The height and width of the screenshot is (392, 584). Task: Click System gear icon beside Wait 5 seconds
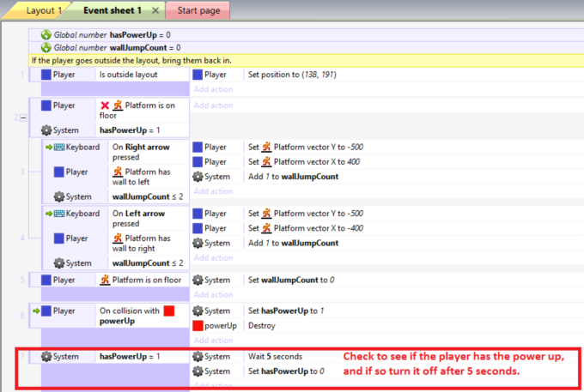click(198, 356)
